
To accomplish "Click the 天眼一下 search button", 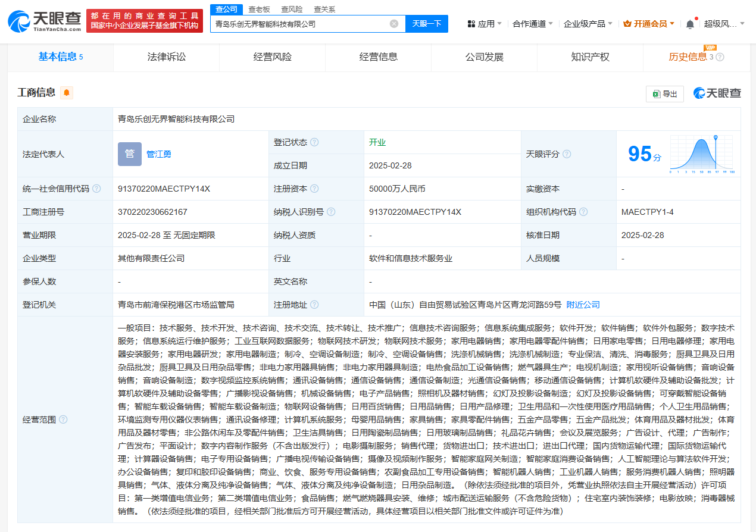I will coord(427,24).
